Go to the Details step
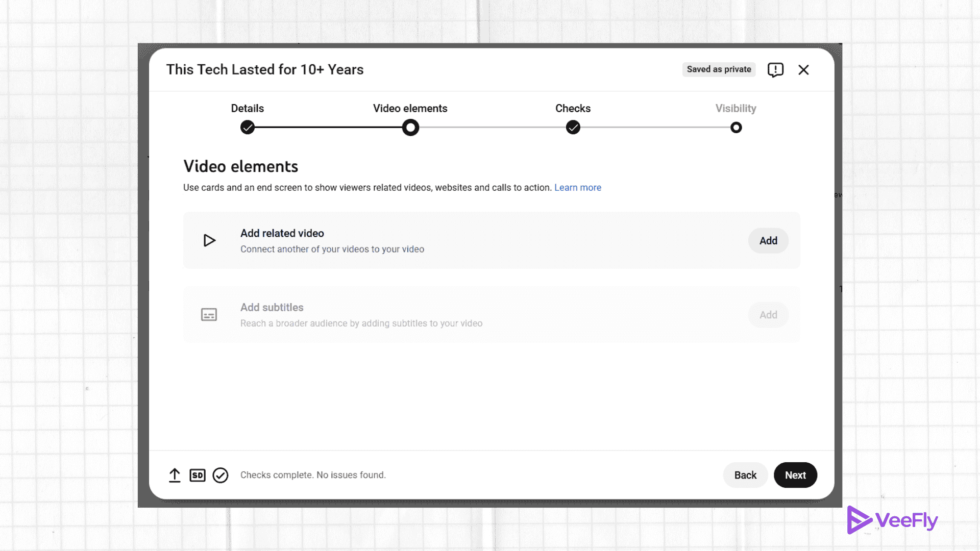This screenshot has width=980, height=551. (248, 127)
